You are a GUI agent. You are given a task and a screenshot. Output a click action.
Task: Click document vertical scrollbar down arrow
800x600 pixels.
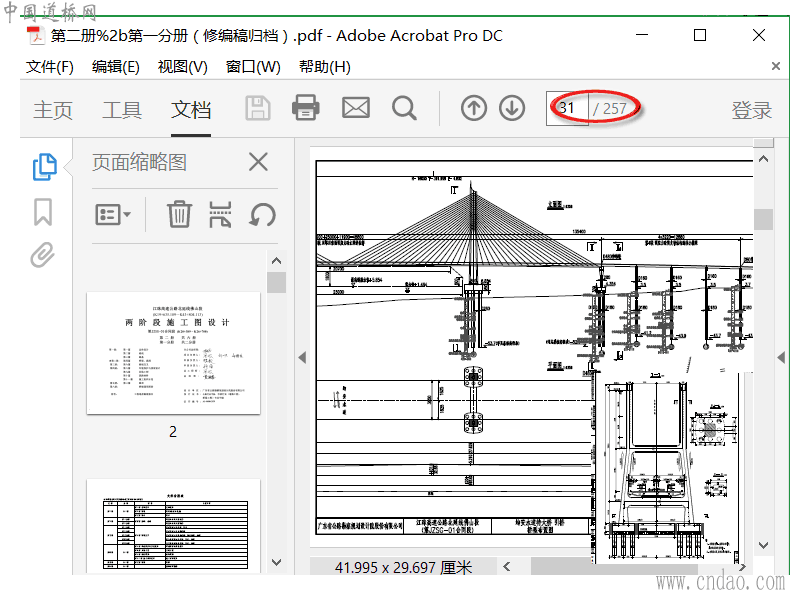(763, 545)
